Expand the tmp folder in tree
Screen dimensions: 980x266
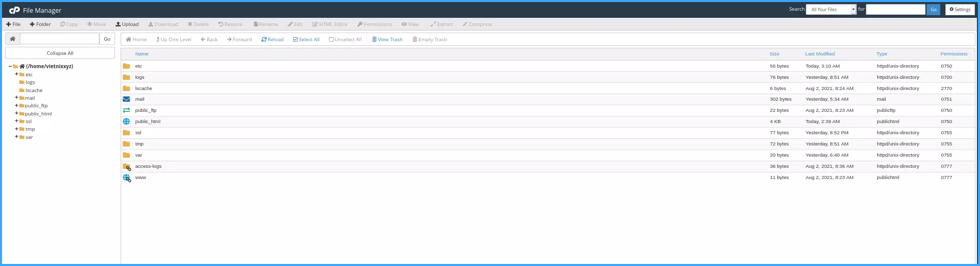pos(16,129)
